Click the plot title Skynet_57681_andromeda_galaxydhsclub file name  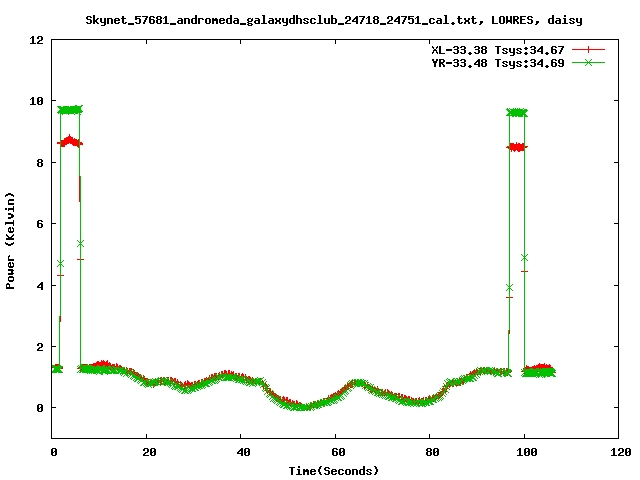(x=333, y=20)
